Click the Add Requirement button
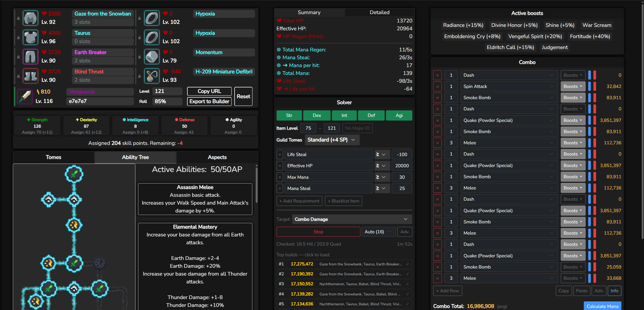The height and width of the screenshot is (310, 644). (x=299, y=201)
